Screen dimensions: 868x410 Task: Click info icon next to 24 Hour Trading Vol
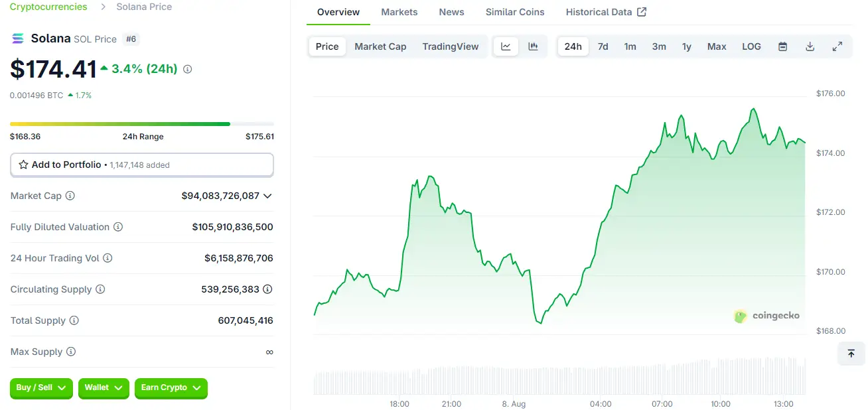tap(108, 258)
